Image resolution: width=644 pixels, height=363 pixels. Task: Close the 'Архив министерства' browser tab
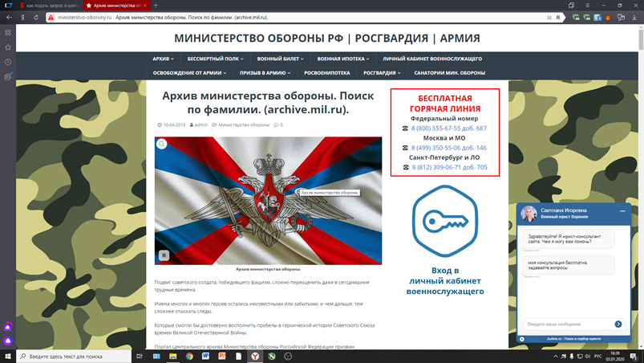tap(145, 6)
